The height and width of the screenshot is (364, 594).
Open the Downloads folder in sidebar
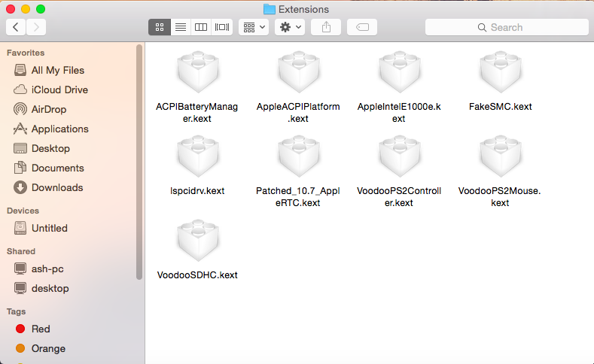click(x=56, y=187)
